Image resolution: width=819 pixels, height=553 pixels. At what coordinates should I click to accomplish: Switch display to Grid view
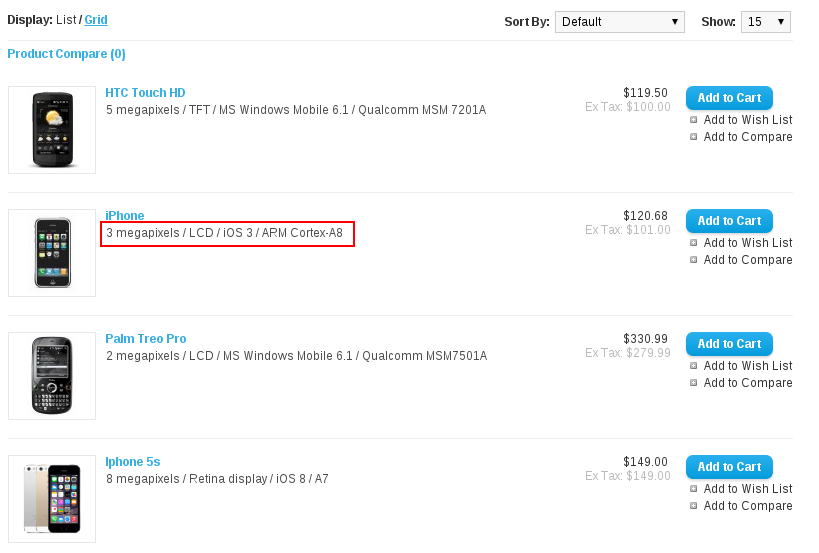96,20
